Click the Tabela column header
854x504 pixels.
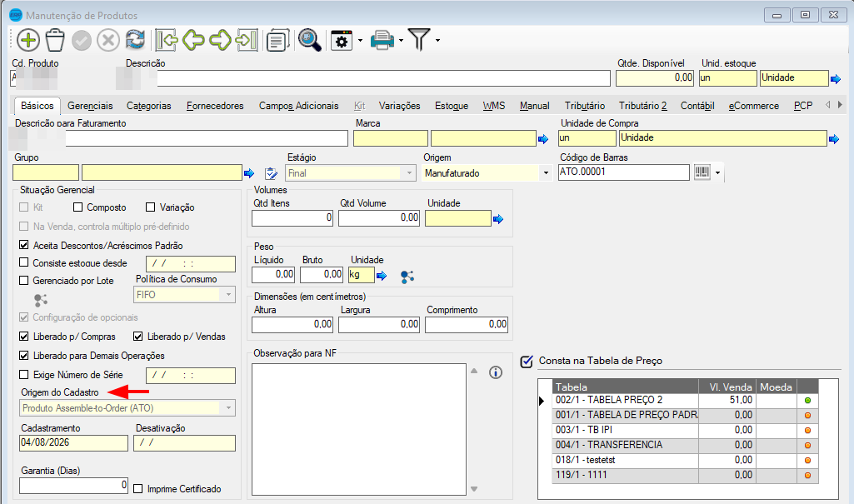click(x=625, y=387)
